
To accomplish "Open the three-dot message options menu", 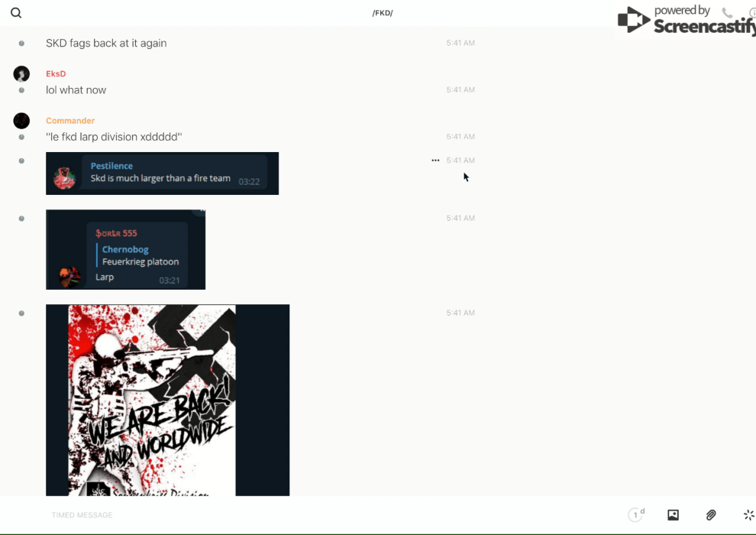I will (x=435, y=160).
